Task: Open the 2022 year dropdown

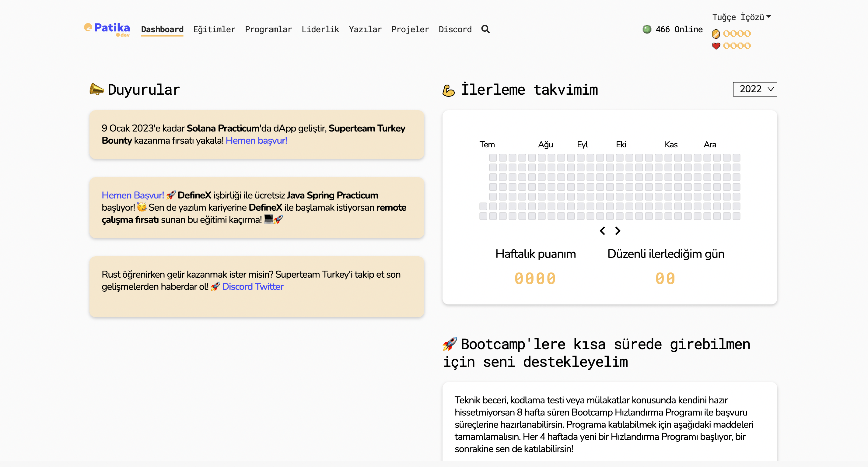Action: point(754,89)
